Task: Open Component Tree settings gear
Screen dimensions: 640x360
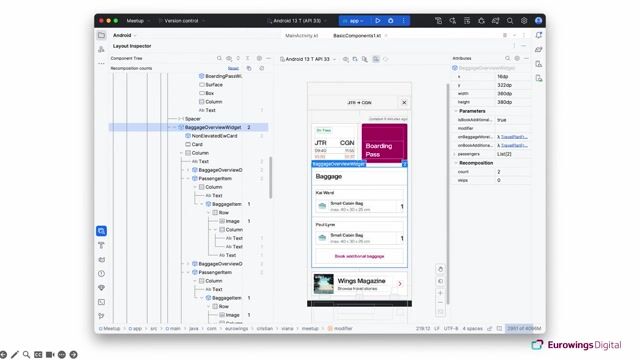Action: (x=259, y=58)
